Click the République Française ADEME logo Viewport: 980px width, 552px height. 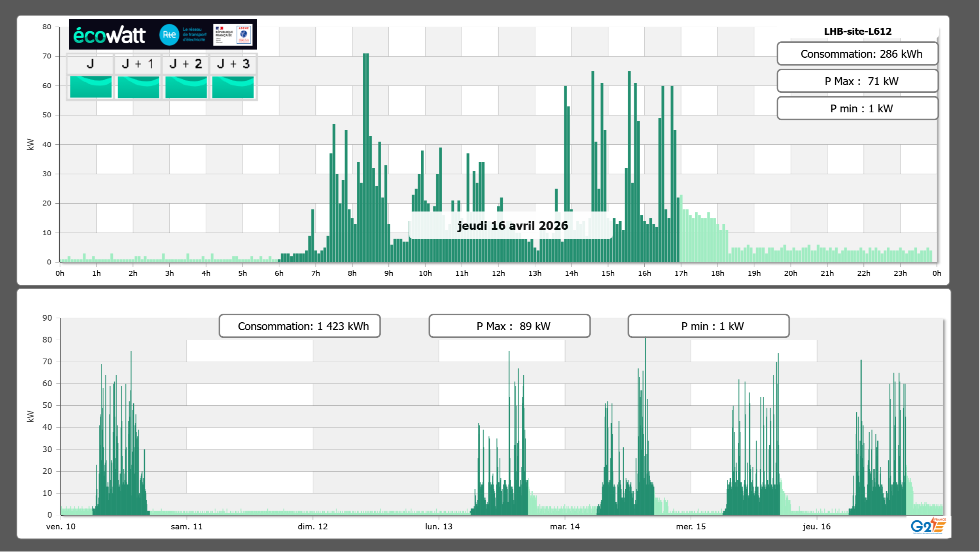coord(233,35)
